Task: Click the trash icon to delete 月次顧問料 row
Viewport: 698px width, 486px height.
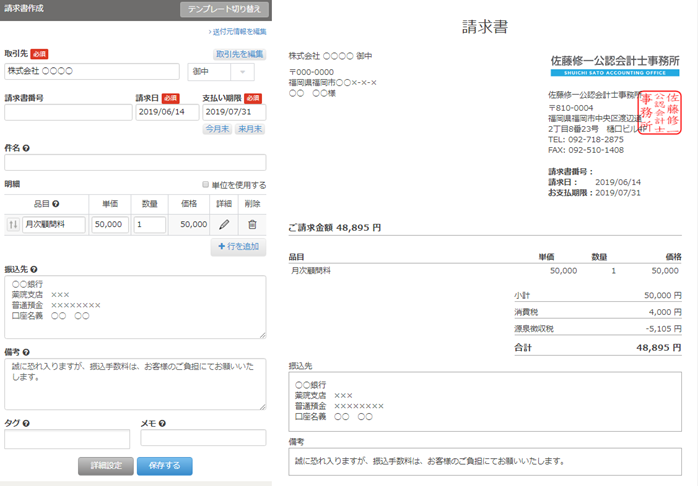Action: click(252, 226)
